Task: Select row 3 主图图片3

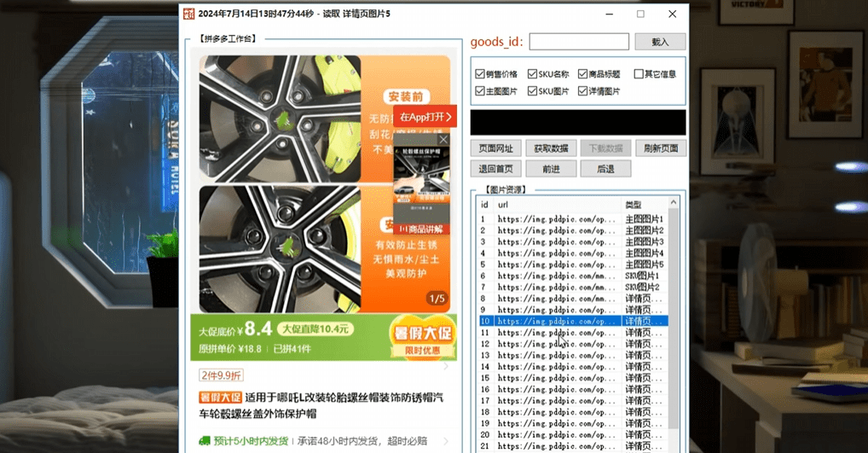Action: coord(573,242)
